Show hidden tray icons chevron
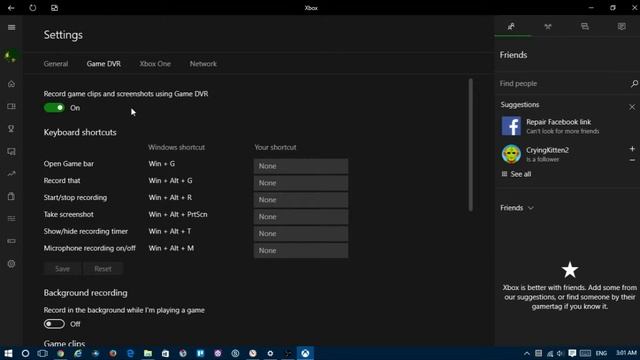 pos(527,353)
